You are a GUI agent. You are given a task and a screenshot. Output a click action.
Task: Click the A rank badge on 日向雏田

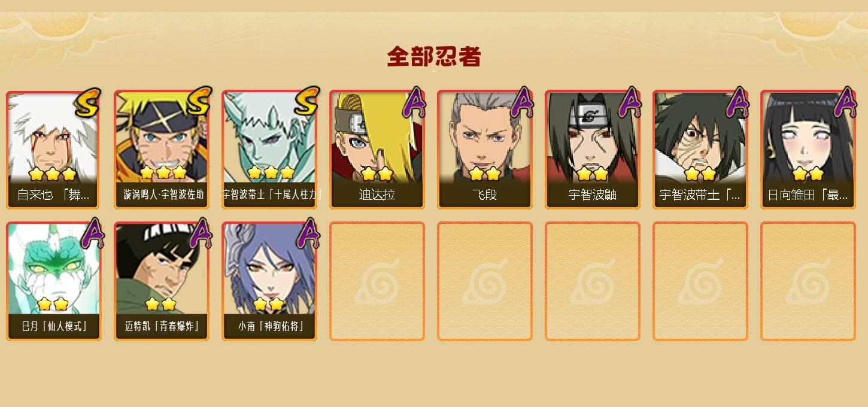pyautogui.click(x=845, y=103)
